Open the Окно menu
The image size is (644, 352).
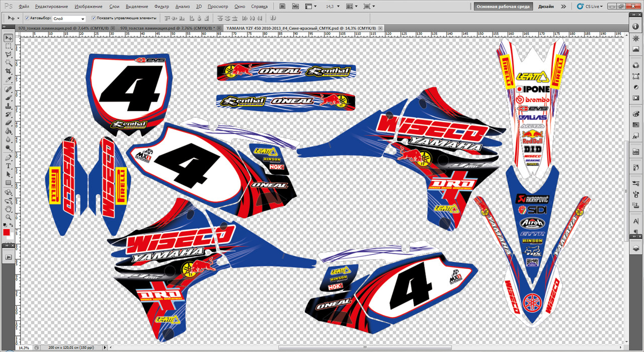tap(239, 7)
